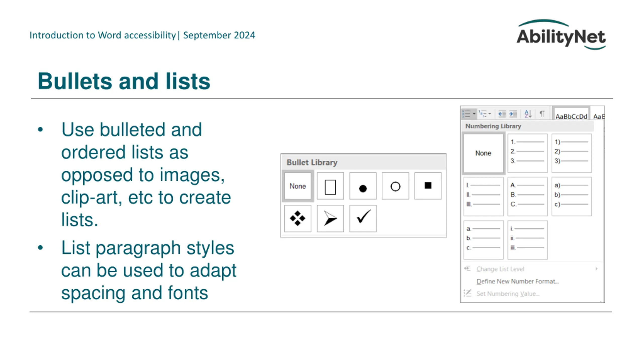Click the Change List Level icon
This screenshot has height=362, width=644.
(x=467, y=268)
